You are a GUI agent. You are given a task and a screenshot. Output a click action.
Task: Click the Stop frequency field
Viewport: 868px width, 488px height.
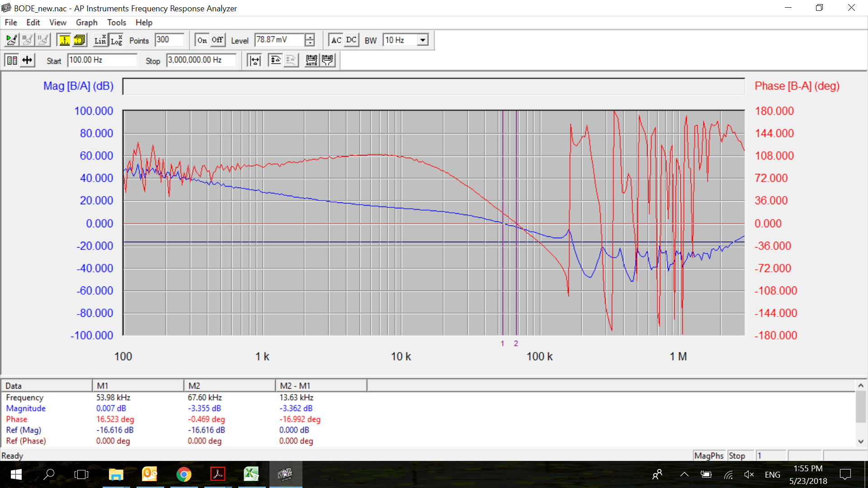(x=202, y=60)
